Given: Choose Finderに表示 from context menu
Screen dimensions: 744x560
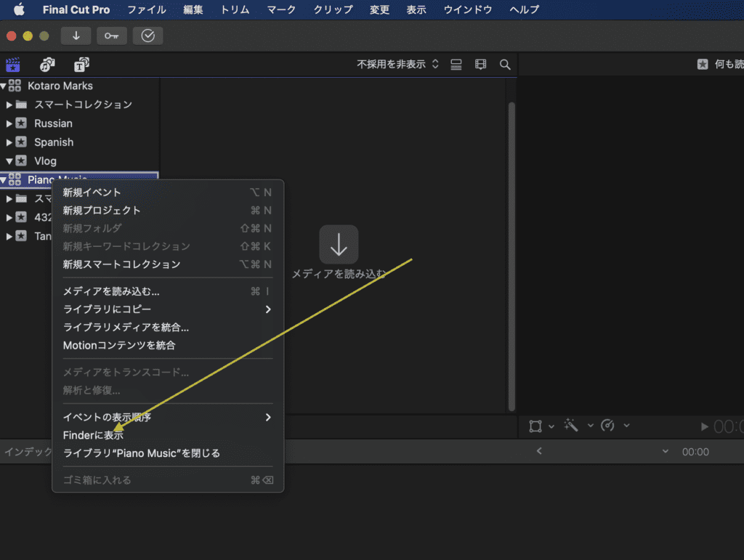Looking at the screenshot, I should pyautogui.click(x=168, y=435).
